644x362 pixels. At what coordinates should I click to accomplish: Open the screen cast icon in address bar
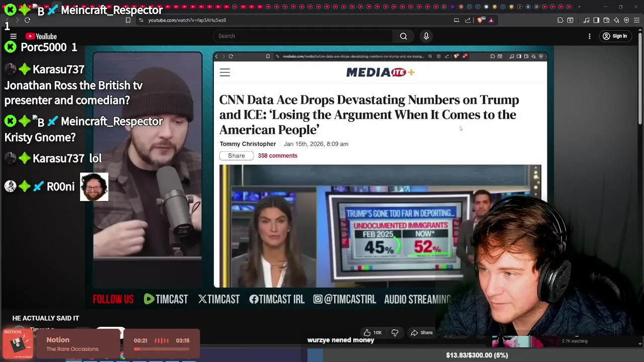pyautogui.click(x=456, y=20)
